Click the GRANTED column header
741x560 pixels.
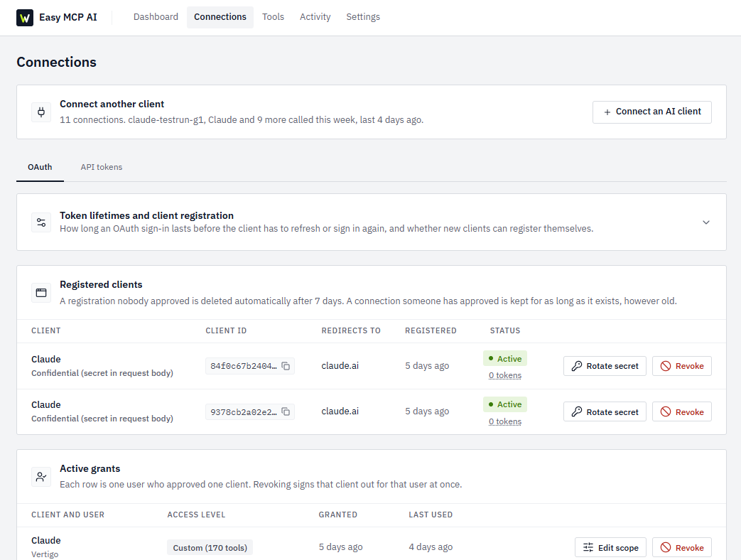coord(338,515)
